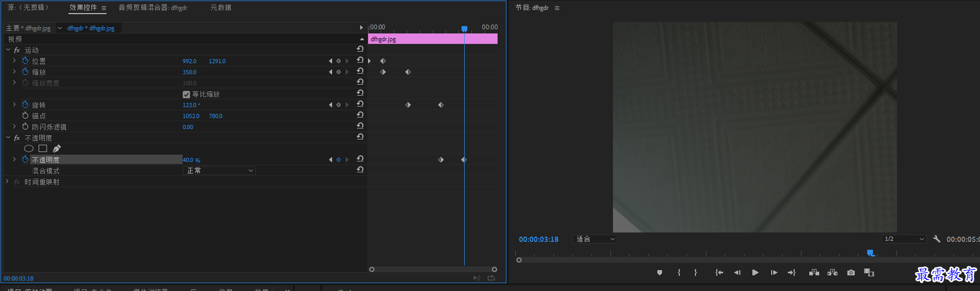Viewport: 980px width, 291px height.
Task: Reset the 运动 effect
Action: [360, 49]
